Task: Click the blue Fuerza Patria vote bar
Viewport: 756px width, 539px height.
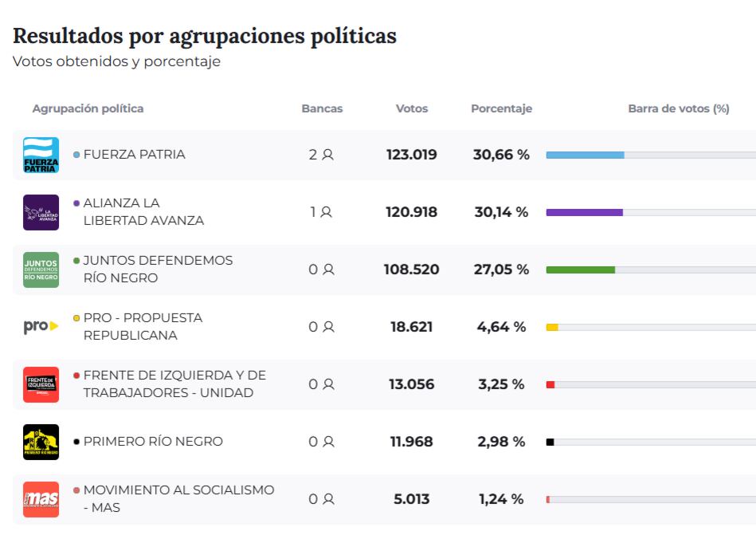Action: tap(585, 155)
